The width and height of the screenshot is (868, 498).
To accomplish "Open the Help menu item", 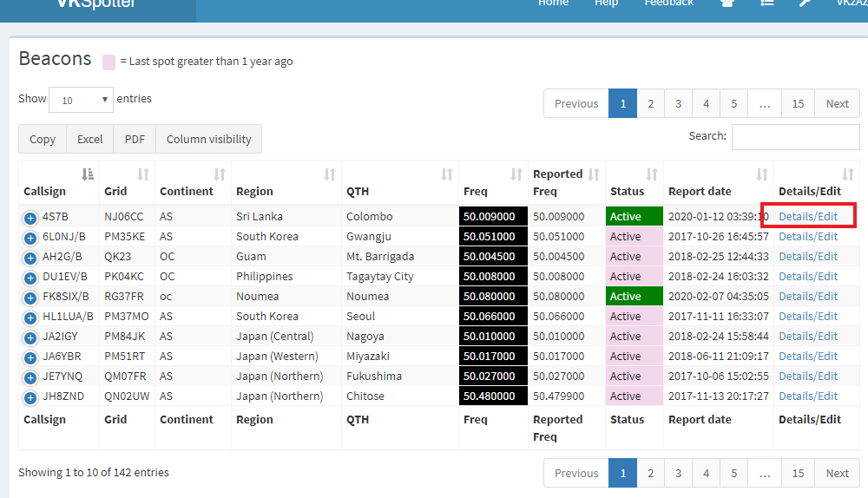I will pyautogui.click(x=606, y=3).
